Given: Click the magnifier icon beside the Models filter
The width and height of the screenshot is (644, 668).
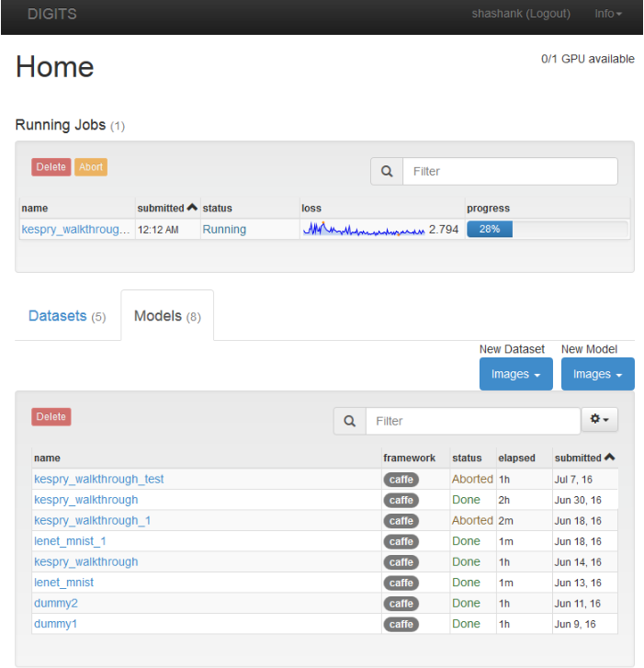Looking at the screenshot, I should [349, 421].
